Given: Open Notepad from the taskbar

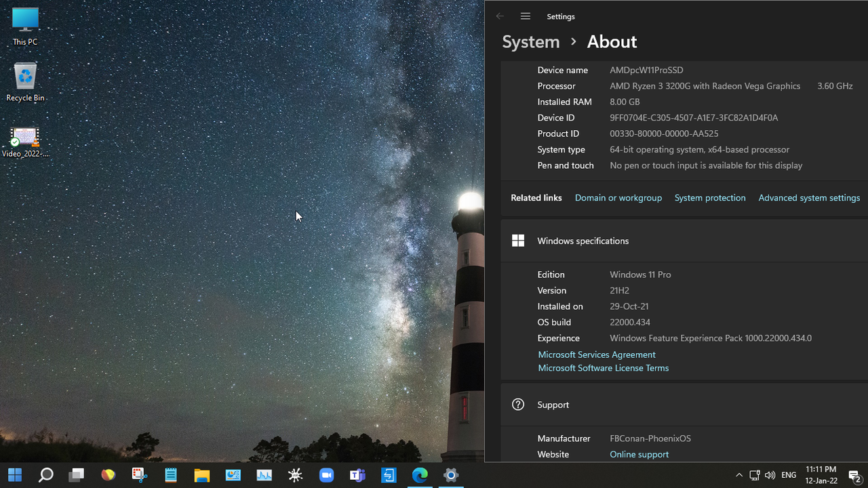Looking at the screenshot, I should click(x=170, y=475).
